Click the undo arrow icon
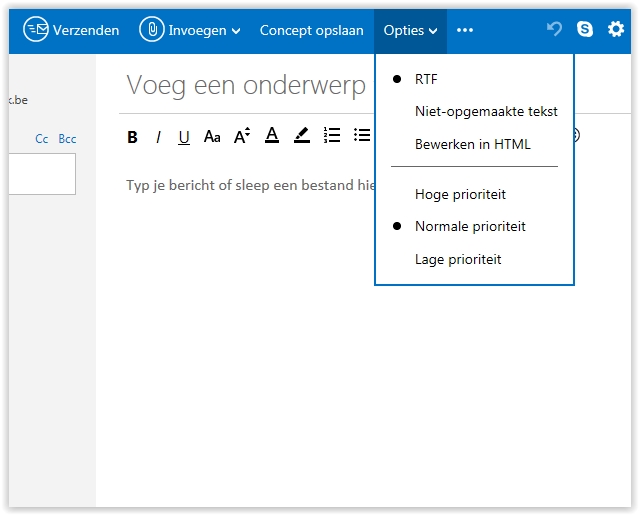This screenshot has width=639, height=515. click(554, 30)
